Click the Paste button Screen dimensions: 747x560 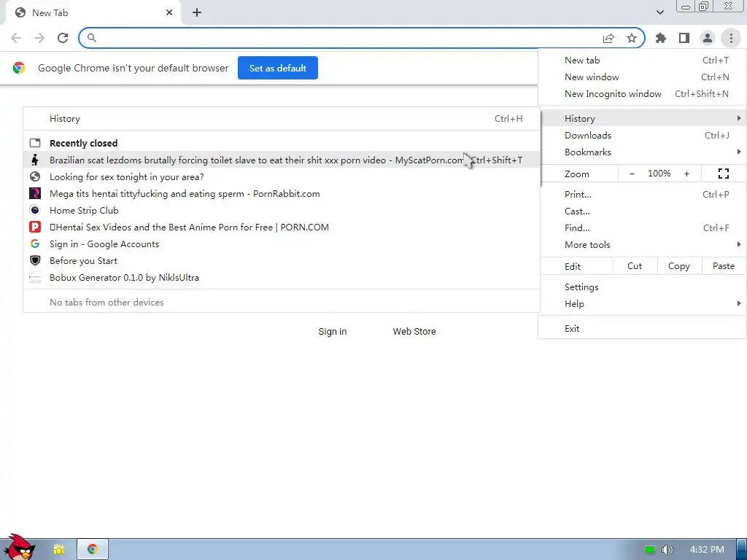coord(723,266)
